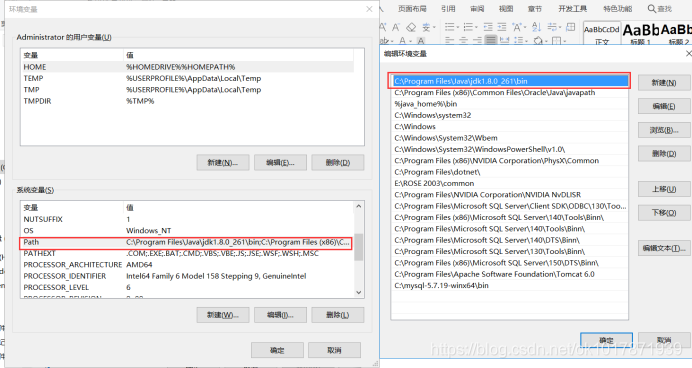The height and width of the screenshot is (368, 692).
Task: Click the borders icon in WPS ribbon
Action: pos(556,41)
